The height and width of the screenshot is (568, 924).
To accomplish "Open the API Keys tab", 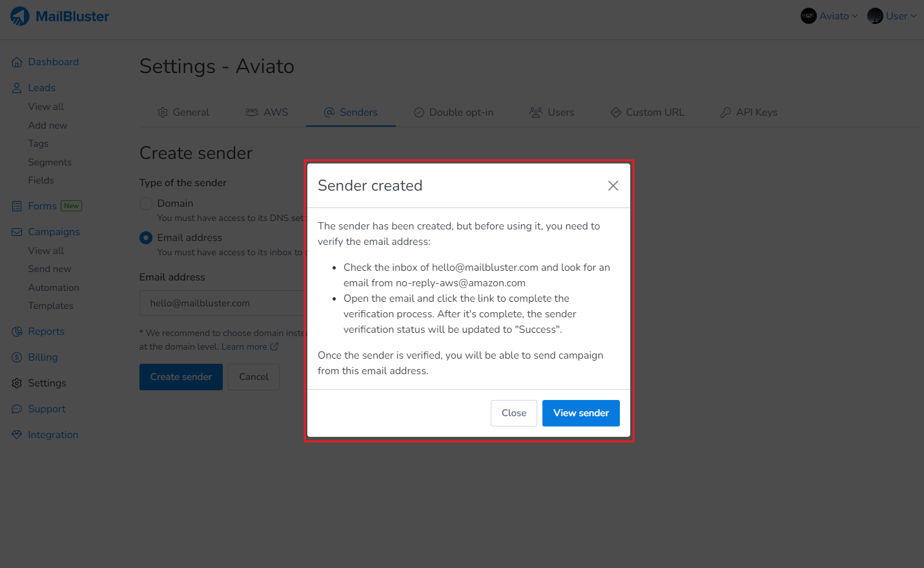I will (x=748, y=112).
